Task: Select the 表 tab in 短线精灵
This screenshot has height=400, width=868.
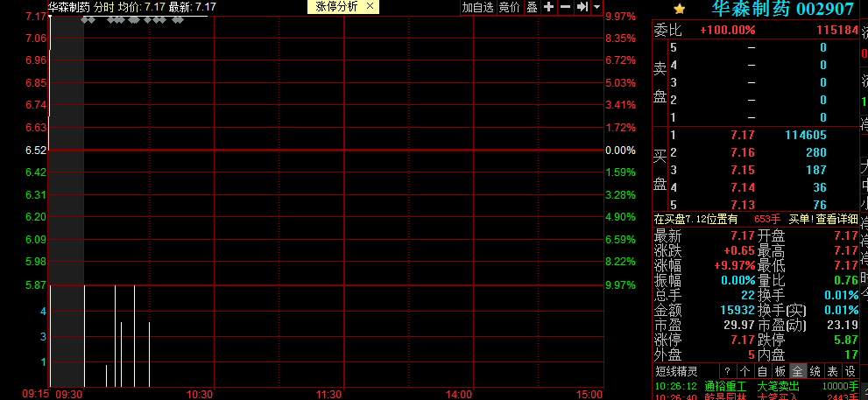Action: click(833, 371)
